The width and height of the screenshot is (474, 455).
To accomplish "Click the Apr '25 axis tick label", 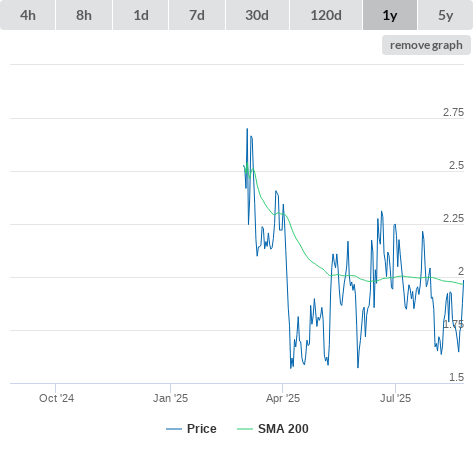I will coord(283,398).
